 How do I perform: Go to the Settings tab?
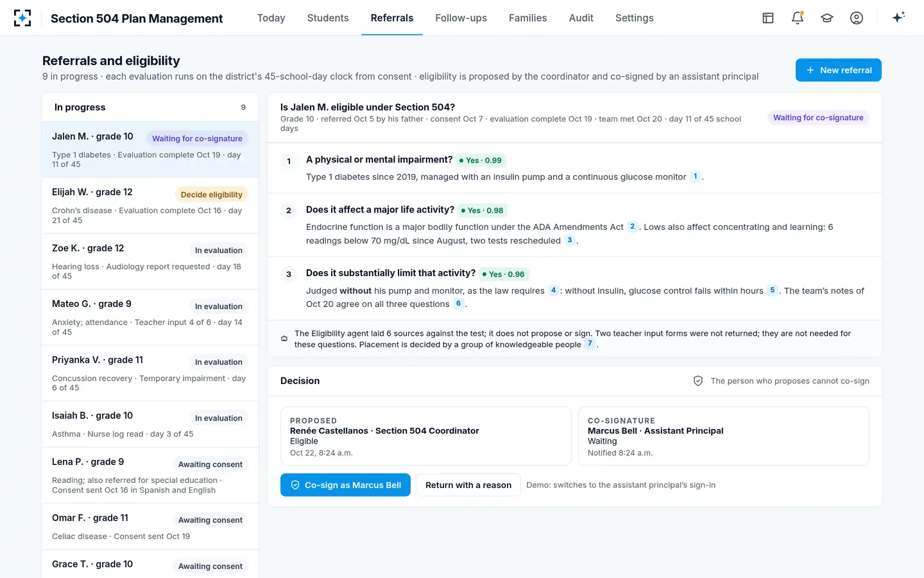[634, 18]
